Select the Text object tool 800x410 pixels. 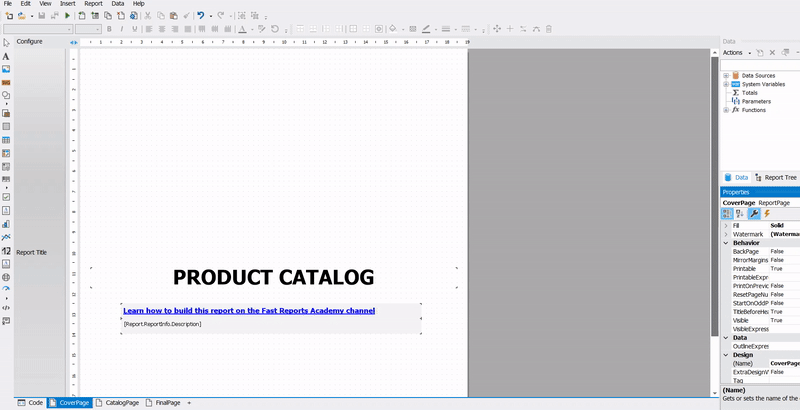click(x=6, y=56)
